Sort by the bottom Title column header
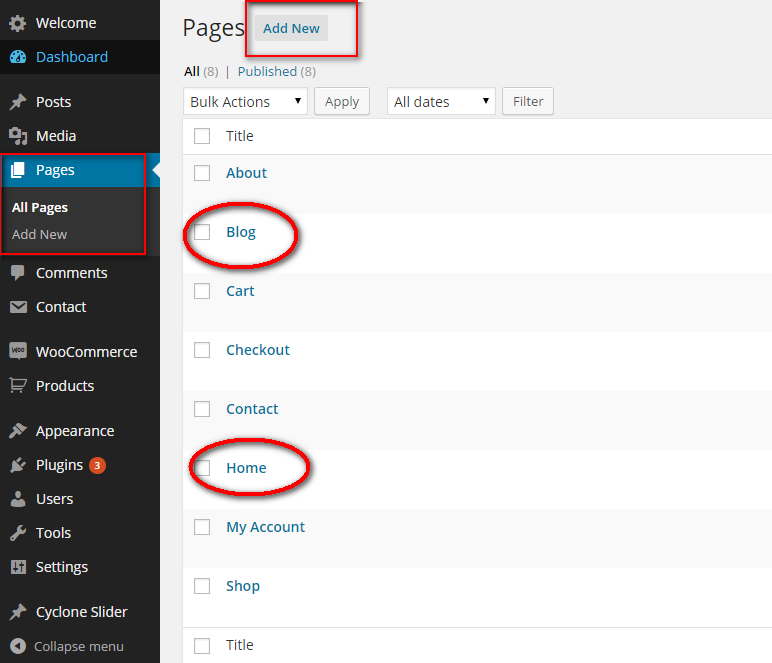 [x=240, y=645]
